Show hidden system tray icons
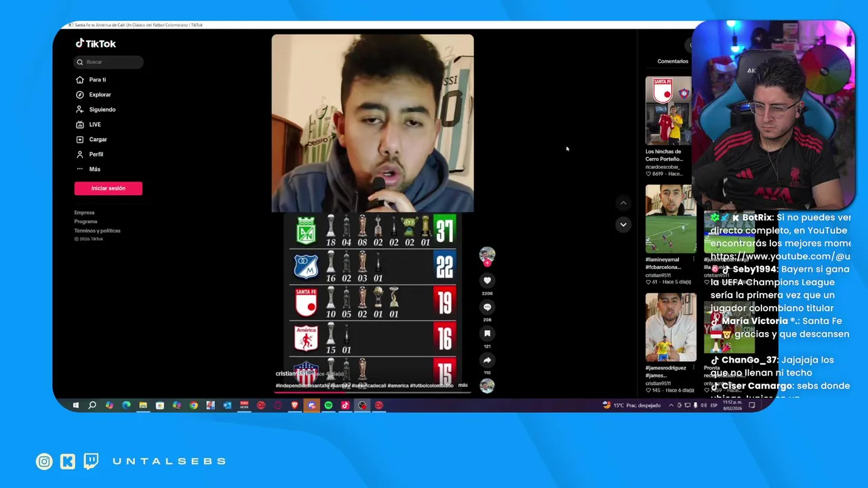Viewport: 868px width, 488px height. point(671,405)
